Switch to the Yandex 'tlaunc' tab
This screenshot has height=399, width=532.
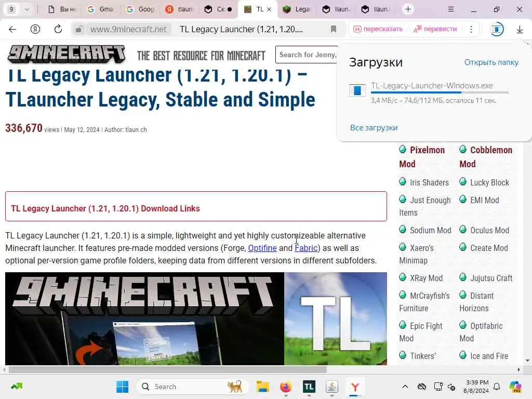pos(179,9)
